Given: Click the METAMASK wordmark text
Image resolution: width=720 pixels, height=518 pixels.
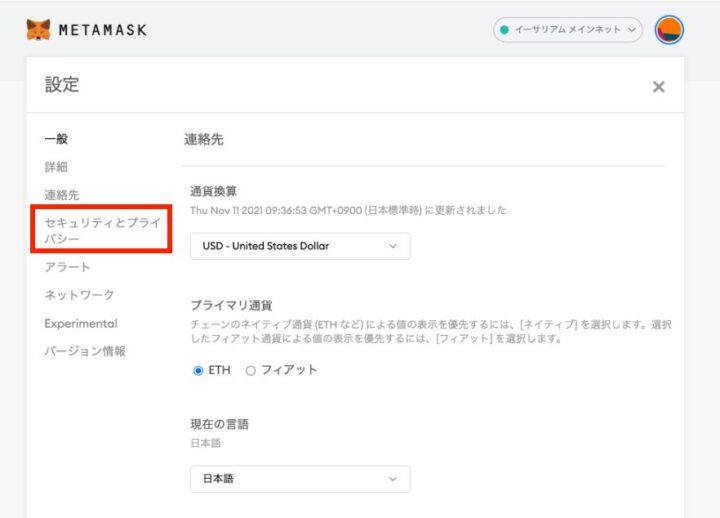Looking at the screenshot, I should pyautogui.click(x=102, y=30).
